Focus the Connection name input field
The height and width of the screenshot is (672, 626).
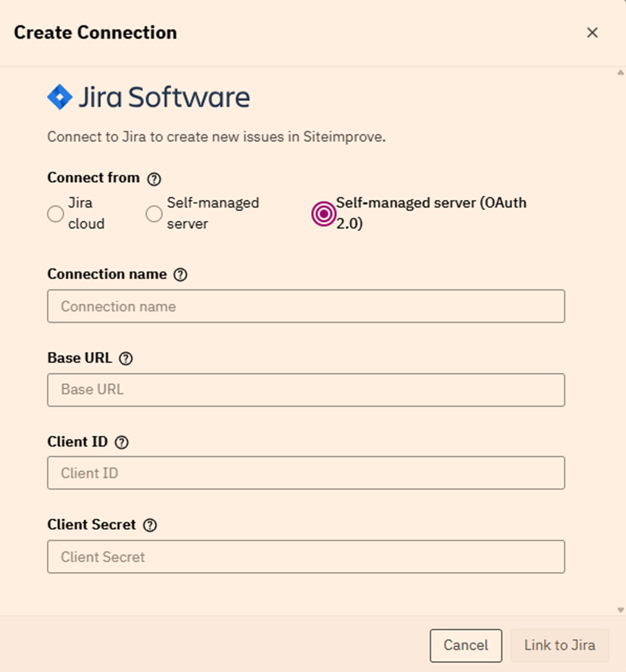pos(306,306)
